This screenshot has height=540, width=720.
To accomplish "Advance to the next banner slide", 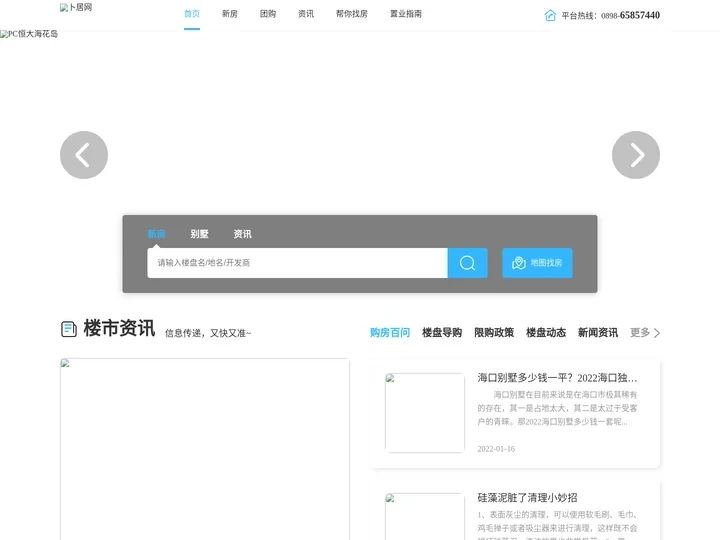I will tap(636, 155).
